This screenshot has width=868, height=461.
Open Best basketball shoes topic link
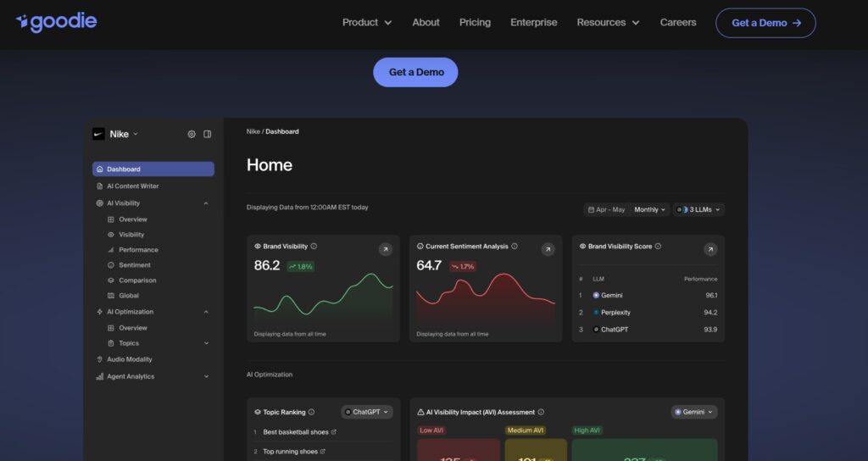(x=299, y=432)
